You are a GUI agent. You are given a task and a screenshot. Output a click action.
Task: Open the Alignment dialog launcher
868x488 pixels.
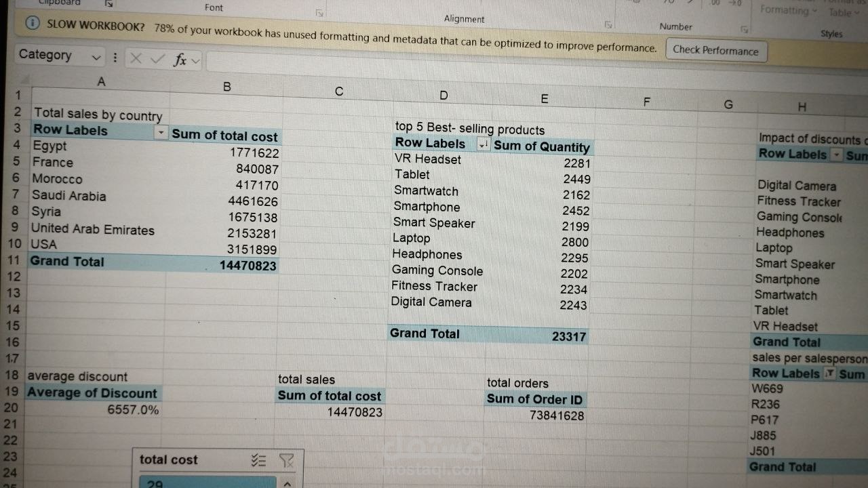[x=608, y=24]
